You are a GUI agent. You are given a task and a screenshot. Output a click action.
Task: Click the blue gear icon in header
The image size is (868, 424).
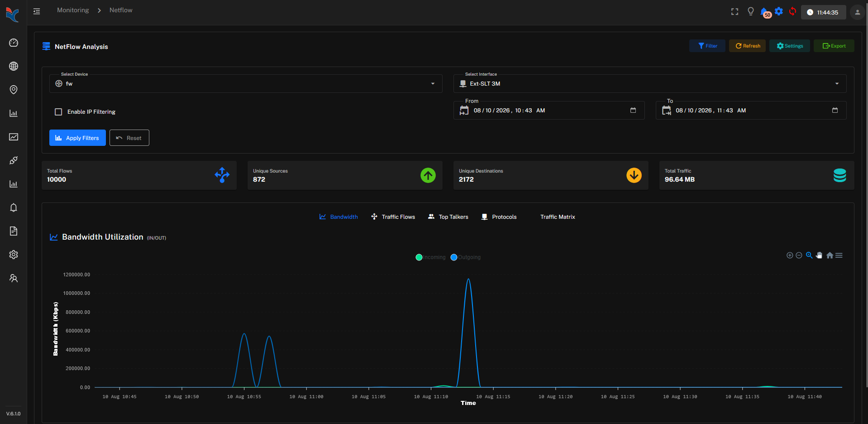point(779,11)
